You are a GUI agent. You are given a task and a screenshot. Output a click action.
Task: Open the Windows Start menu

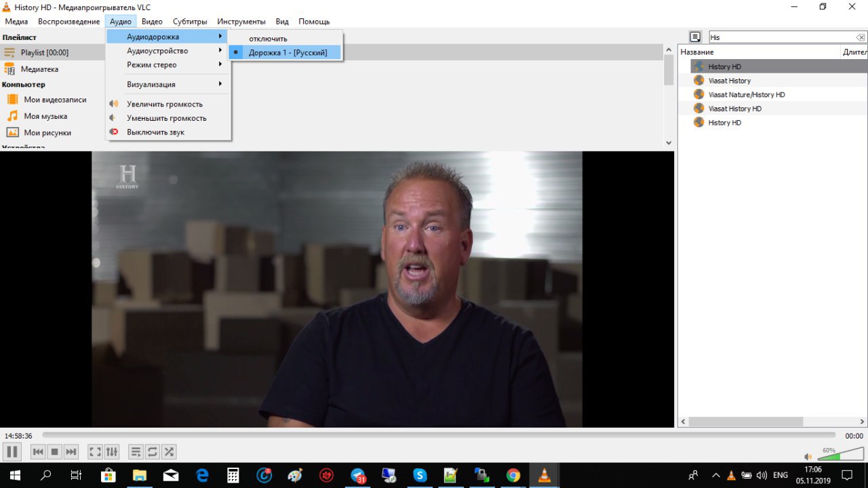click(x=14, y=475)
